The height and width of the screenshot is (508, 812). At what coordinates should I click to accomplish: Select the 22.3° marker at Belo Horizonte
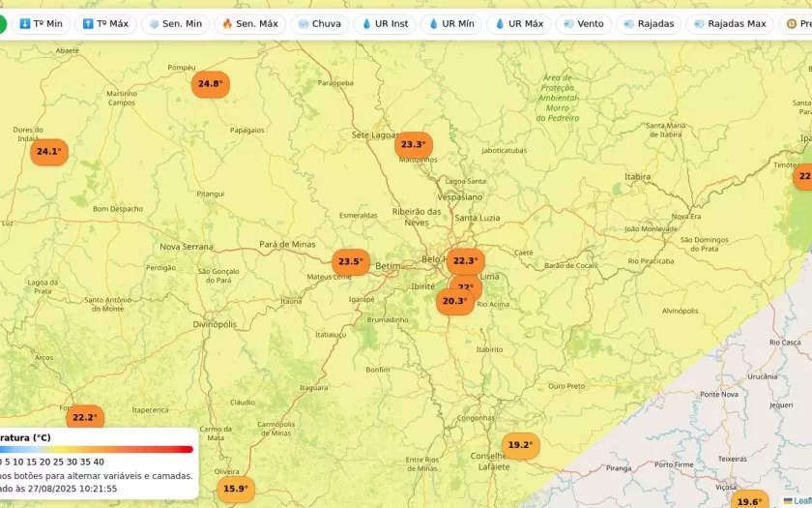coord(465,260)
